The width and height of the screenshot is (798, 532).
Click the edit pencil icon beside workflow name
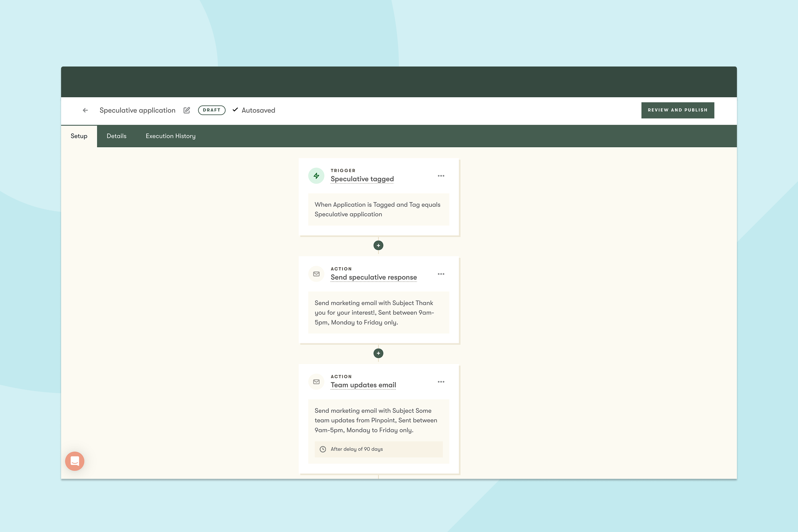[x=187, y=110]
